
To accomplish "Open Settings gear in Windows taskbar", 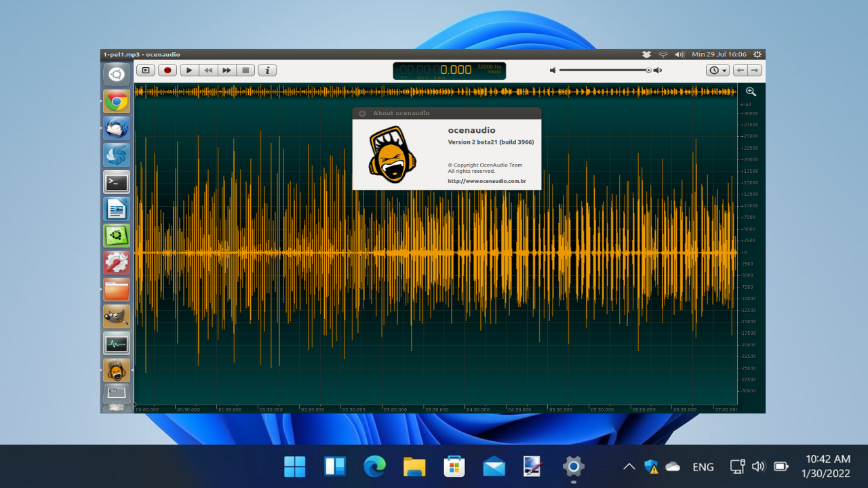I will (x=574, y=466).
